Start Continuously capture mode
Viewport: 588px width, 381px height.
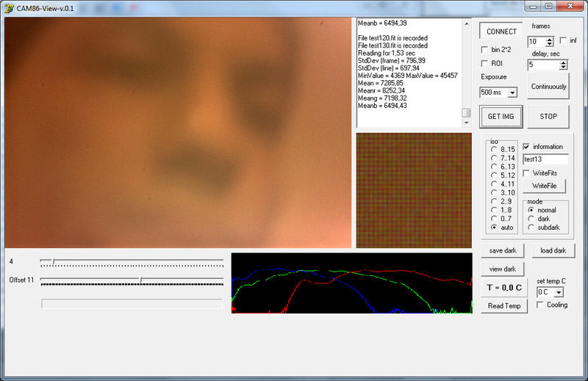[x=548, y=87]
